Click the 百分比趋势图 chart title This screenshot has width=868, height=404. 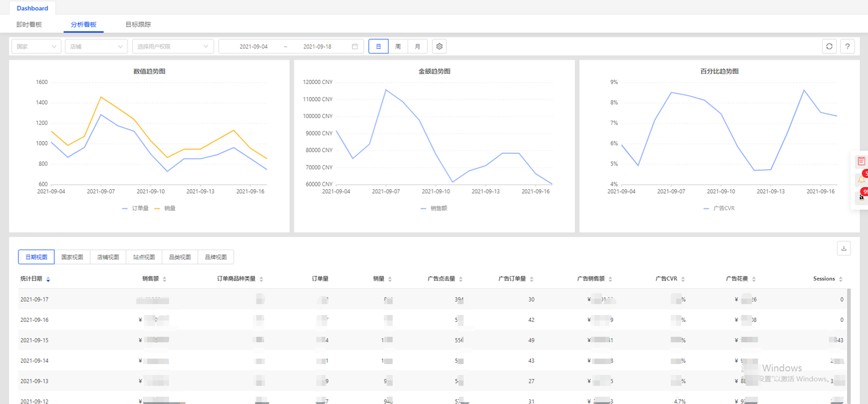[x=719, y=71]
